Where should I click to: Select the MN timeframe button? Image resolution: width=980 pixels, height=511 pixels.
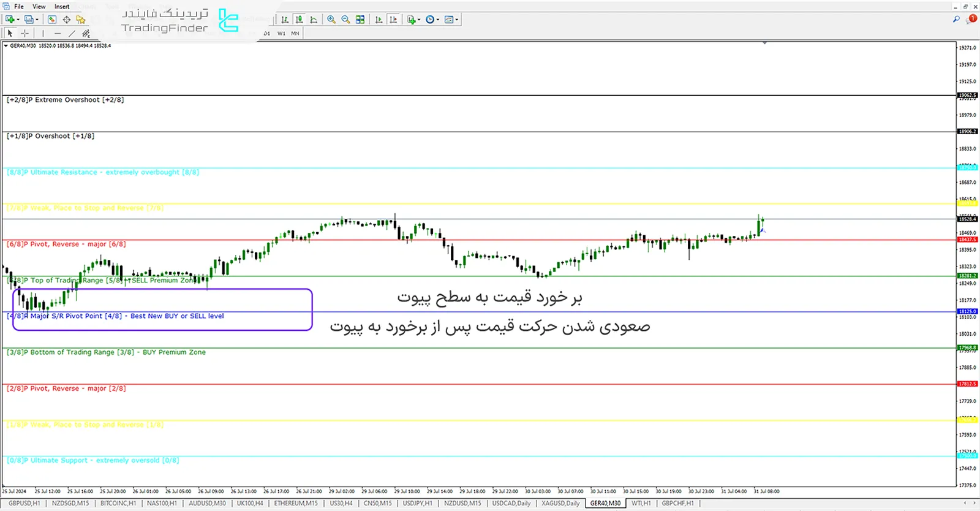coord(295,33)
